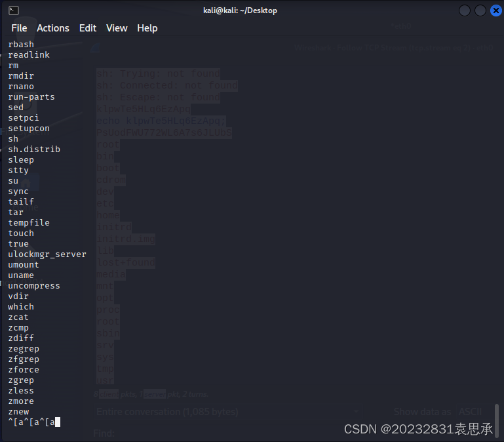Click the 'uncompress' entry
504x442 pixels.
[x=34, y=286]
